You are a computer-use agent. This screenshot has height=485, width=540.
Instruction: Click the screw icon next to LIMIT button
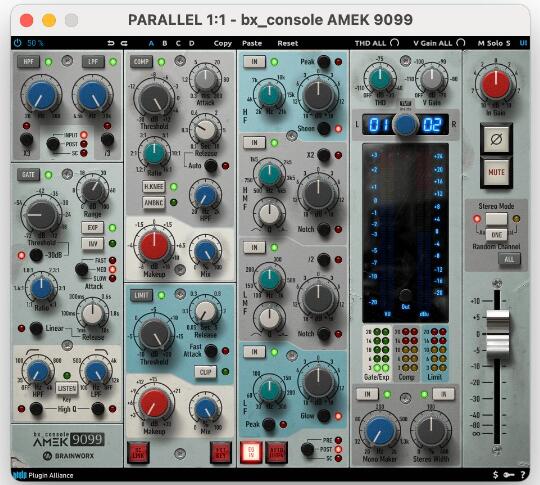(x=179, y=294)
